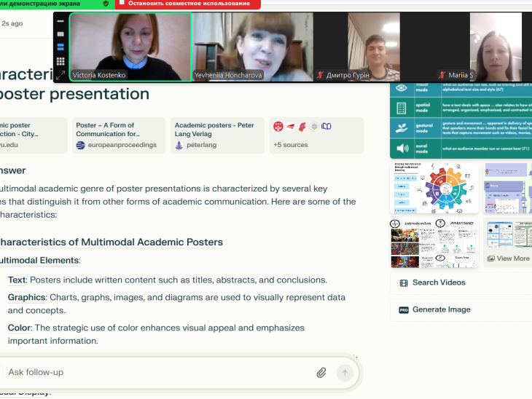Select Victoria Kostenko's video tile
The width and height of the screenshot is (532, 399).
pyautogui.click(x=130, y=47)
